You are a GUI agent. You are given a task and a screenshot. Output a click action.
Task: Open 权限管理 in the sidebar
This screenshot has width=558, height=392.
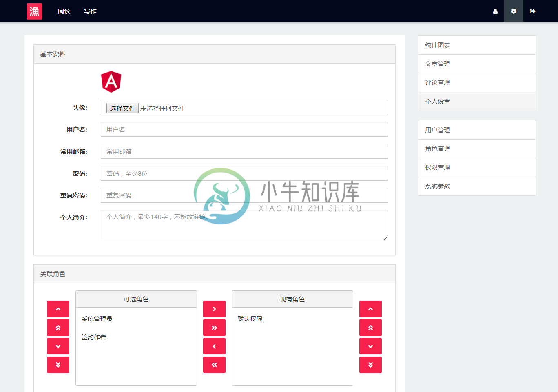pyautogui.click(x=477, y=168)
